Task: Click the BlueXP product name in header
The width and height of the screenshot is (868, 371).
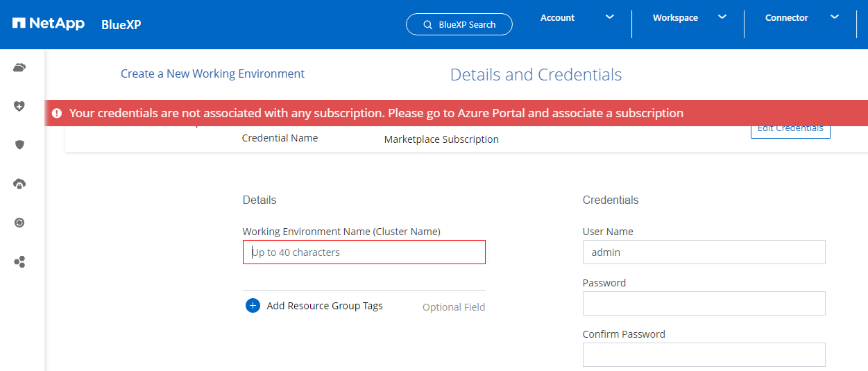Action: [121, 25]
